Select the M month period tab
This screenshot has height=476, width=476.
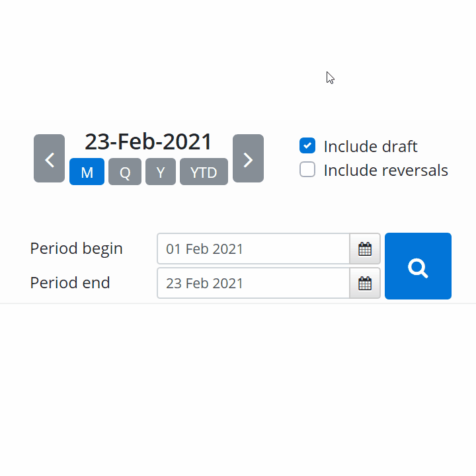tap(87, 171)
